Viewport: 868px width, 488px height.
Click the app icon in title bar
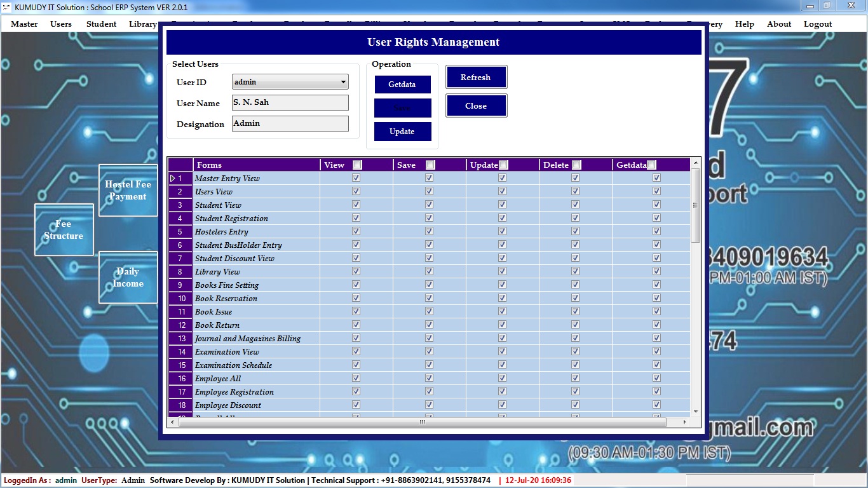[x=7, y=7]
